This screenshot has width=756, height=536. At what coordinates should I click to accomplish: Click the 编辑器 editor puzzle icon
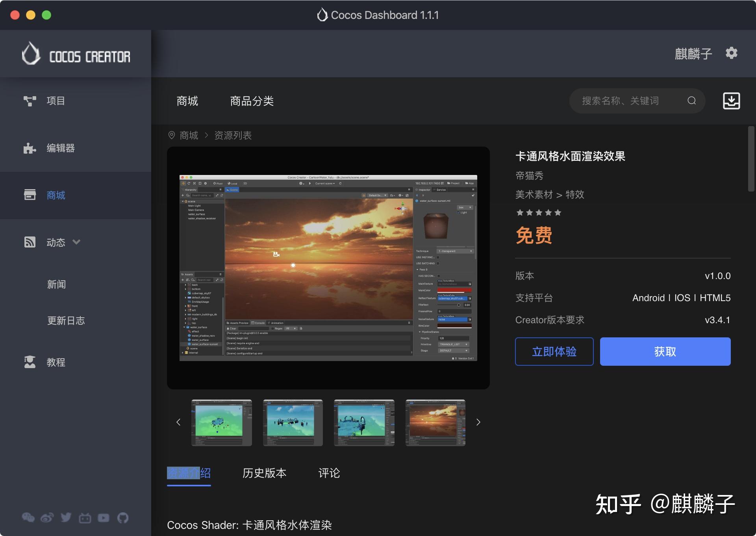[30, 148]
